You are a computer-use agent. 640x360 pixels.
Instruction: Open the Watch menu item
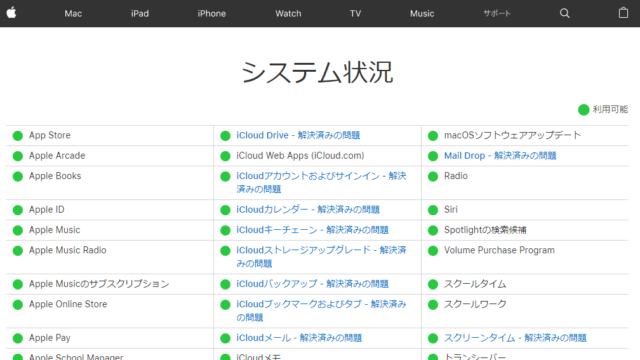pos(288,13)
